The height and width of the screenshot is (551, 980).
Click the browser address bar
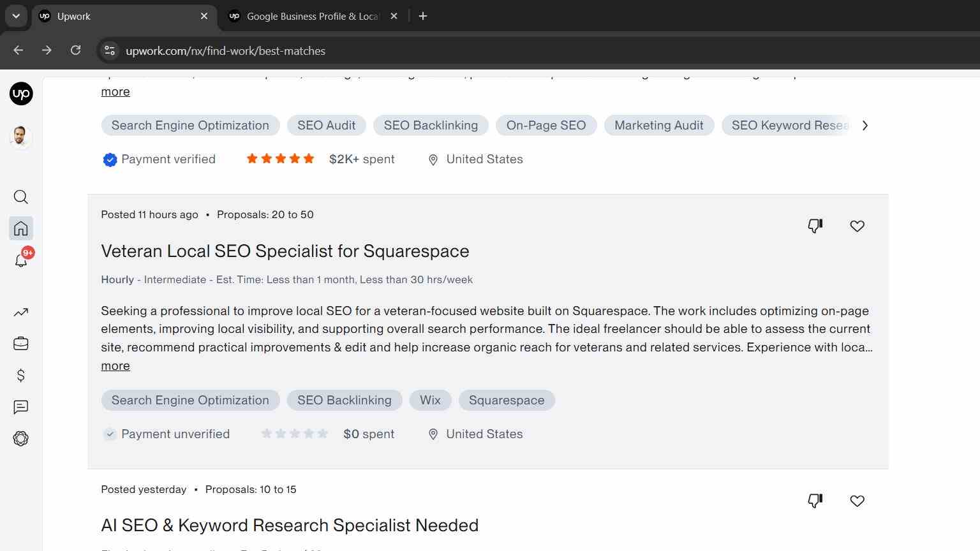coord(542,51)
